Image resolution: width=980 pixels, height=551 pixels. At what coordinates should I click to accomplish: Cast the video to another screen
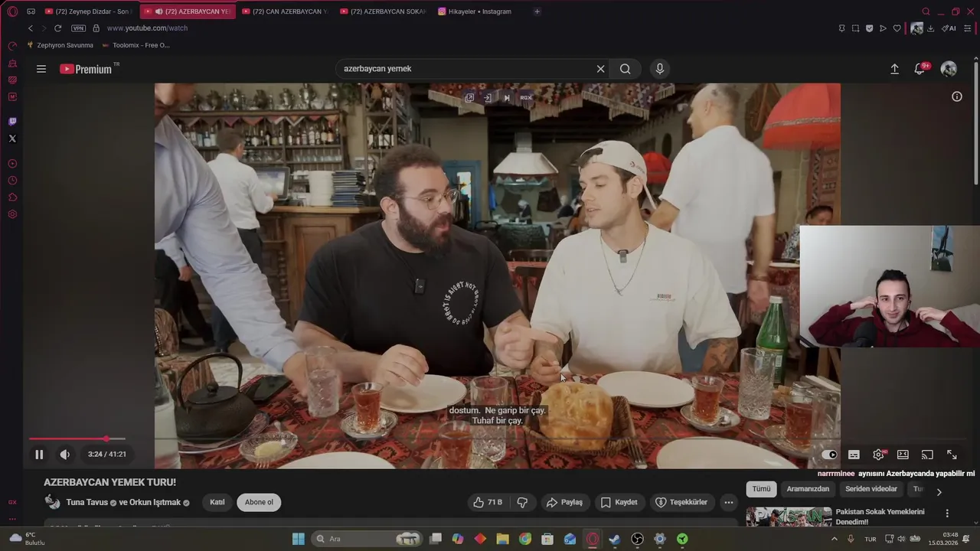pos(927,455)
